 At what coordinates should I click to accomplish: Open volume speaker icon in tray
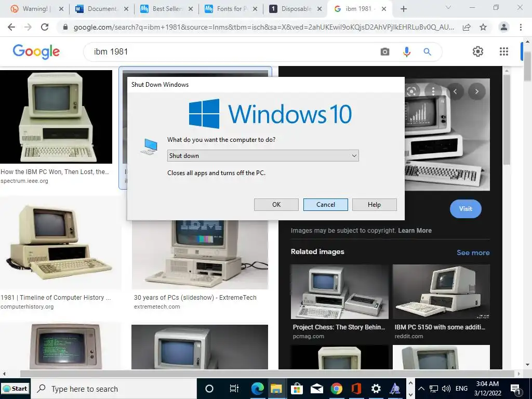pos(446,389)
